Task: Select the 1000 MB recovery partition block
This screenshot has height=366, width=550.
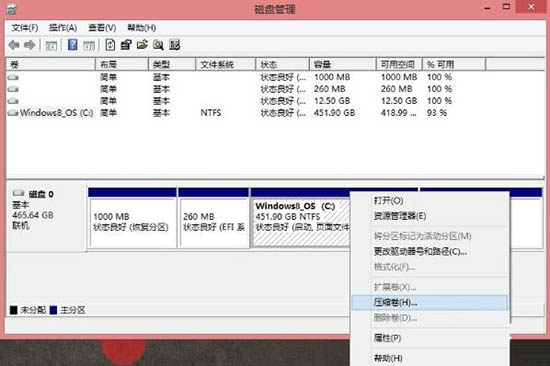Action: 132,218
